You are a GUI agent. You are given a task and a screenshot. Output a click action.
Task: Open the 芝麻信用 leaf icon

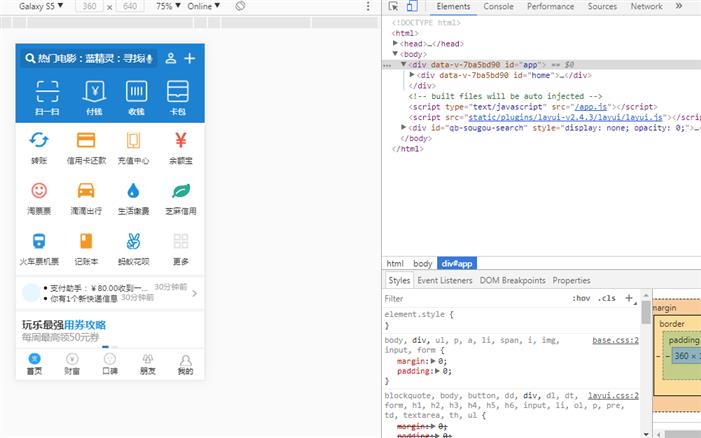tap(181, 190)
